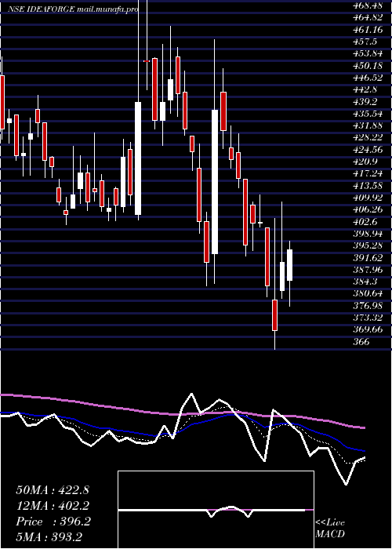Click the 409.92 axis label
This screenshot has width=392, height=549.
(368, 198)
